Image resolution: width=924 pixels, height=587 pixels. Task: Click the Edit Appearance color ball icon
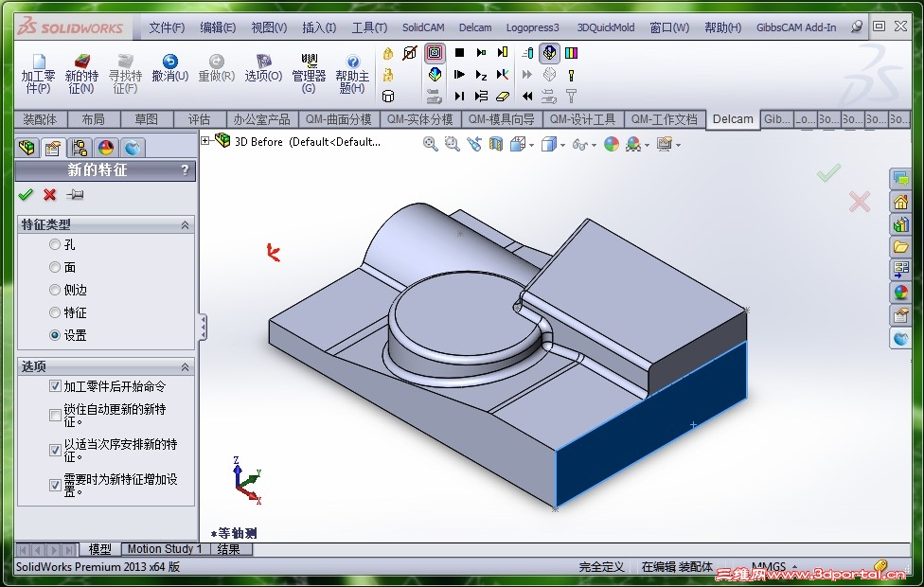[612, 144]
